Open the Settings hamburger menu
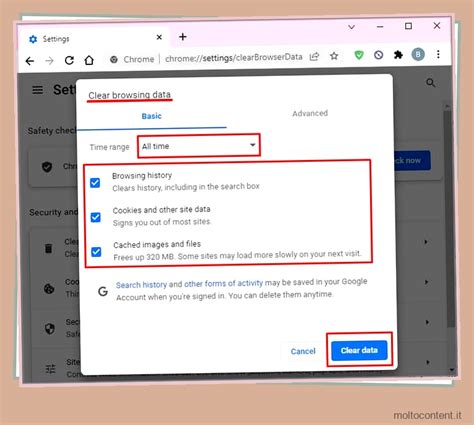The height and width of the screenshot is (425, 474). tap(38, 90)
